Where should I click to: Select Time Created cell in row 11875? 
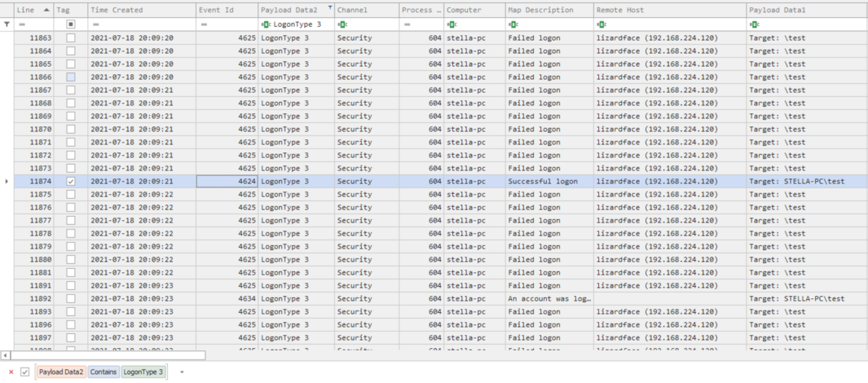141,195
